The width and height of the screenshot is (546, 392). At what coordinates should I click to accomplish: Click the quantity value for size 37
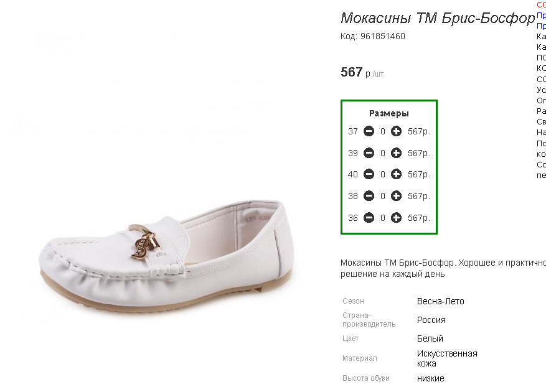(x=383, y=131)
